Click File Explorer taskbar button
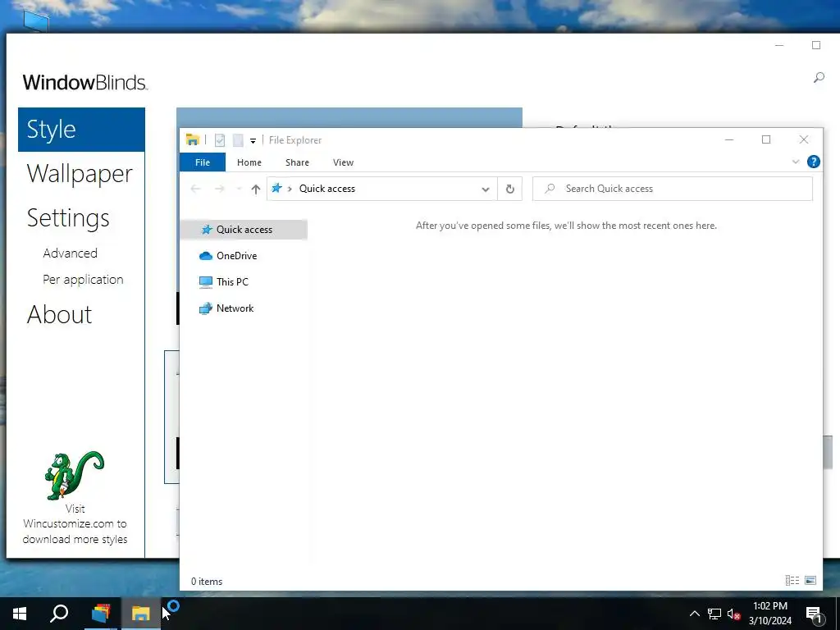840x630 pixels. 140,614
